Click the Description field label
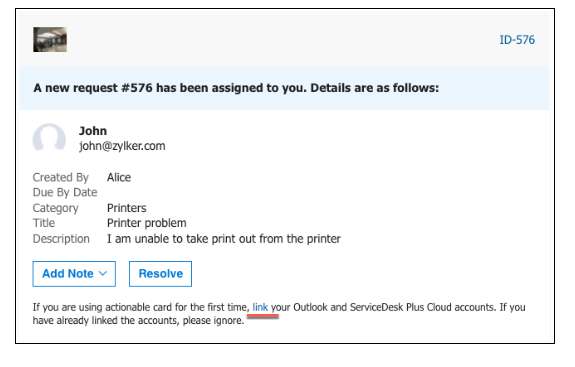 [61, 239]
